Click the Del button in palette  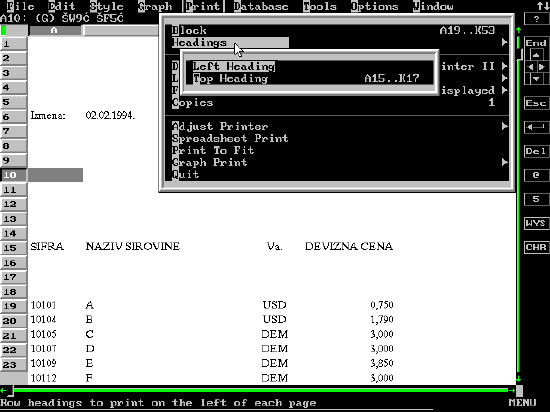point(536,151)
